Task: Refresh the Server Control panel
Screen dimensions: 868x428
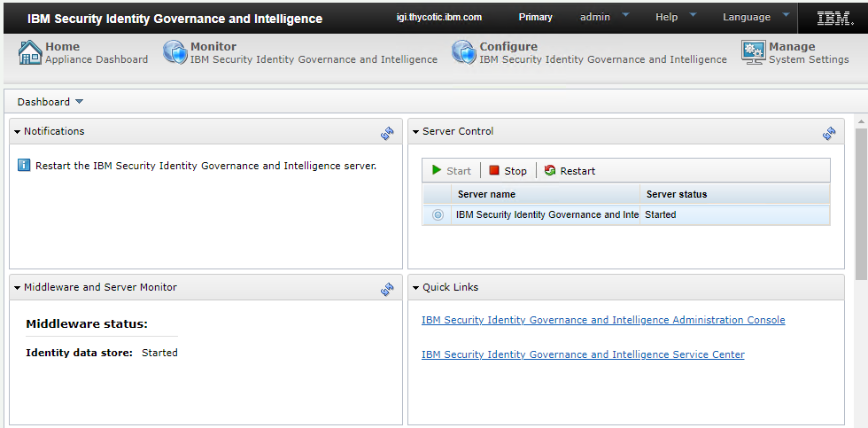Action: pyautogui.click(x=829, y=133)
